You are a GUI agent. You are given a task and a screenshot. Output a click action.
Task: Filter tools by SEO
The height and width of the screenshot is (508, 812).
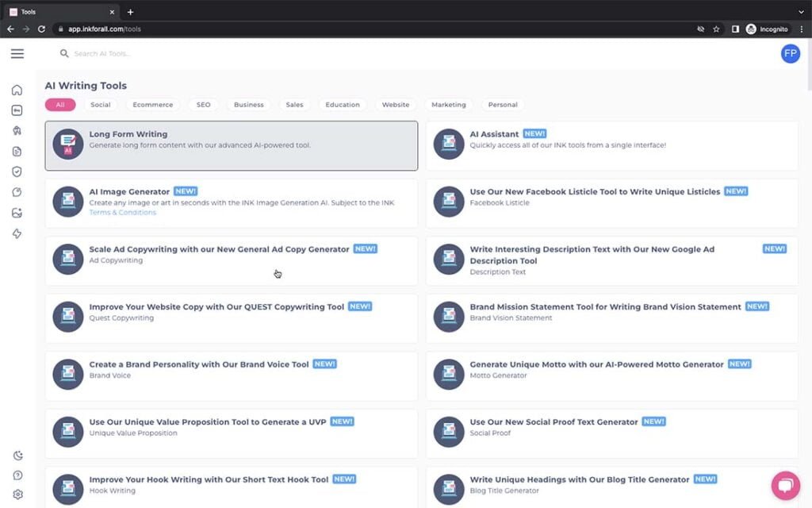point(204,105)
